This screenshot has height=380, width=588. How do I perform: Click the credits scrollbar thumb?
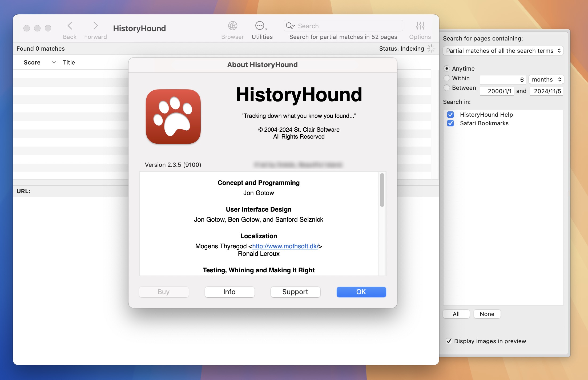[x=382, y=190]
